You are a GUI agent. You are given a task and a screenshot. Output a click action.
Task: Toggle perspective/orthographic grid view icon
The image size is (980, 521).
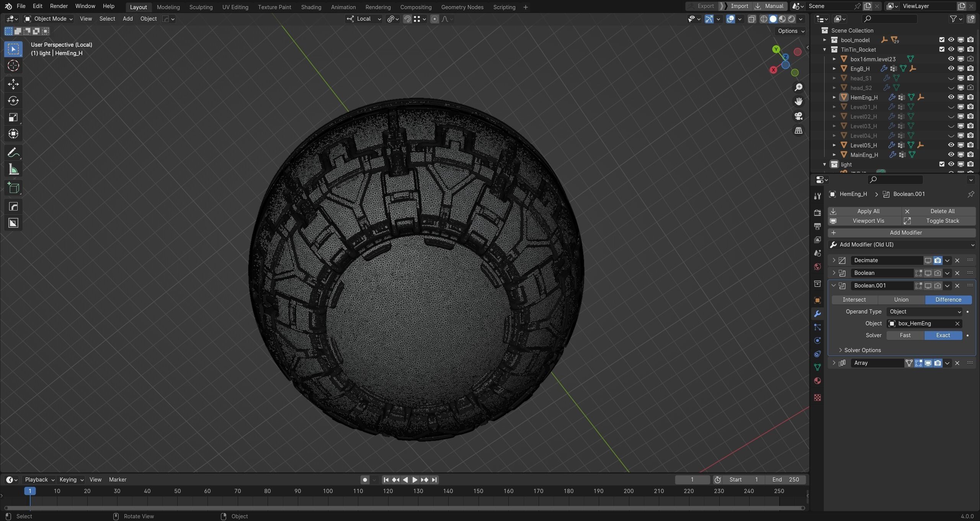[799, 131]
